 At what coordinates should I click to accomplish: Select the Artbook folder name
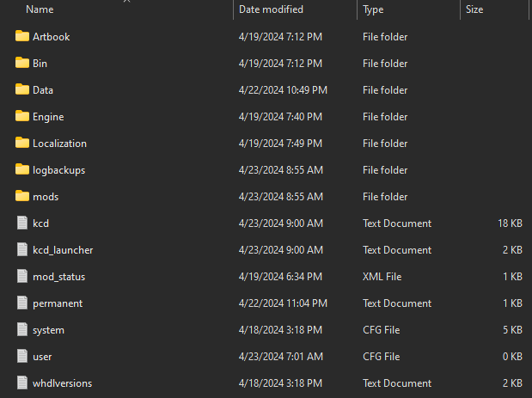(x=52, y=37)
